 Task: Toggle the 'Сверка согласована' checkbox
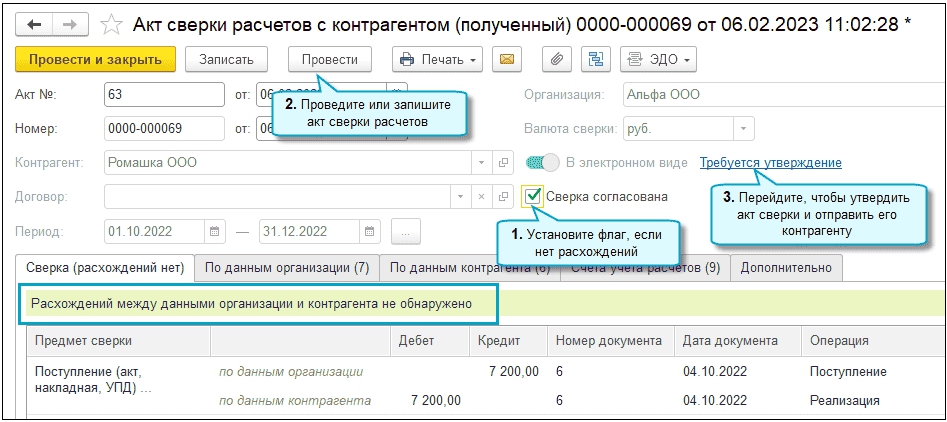534,196
